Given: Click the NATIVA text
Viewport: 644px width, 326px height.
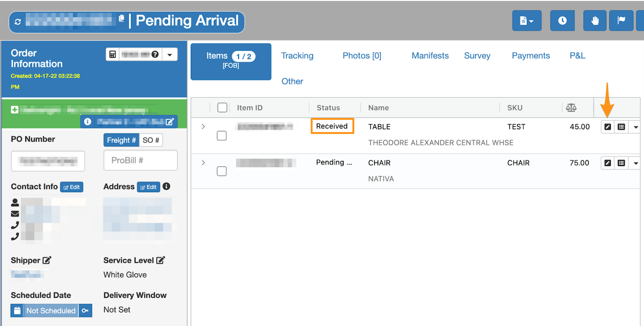Looking at the screenshot, I should click(x=381, y=179).
